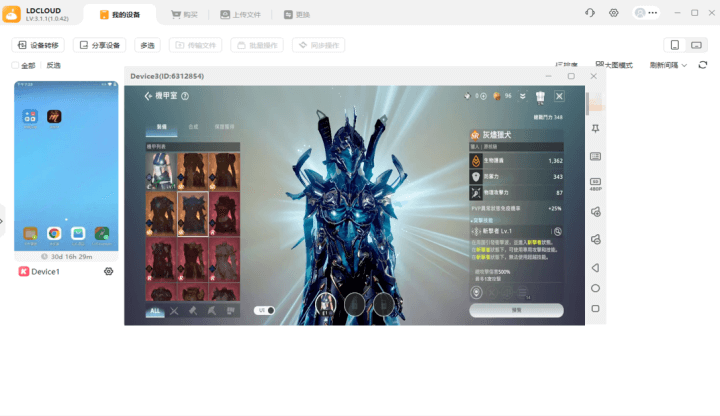Open the customer support headset icon
Viewport: 720px width, 416px height.
click(590, 13)
